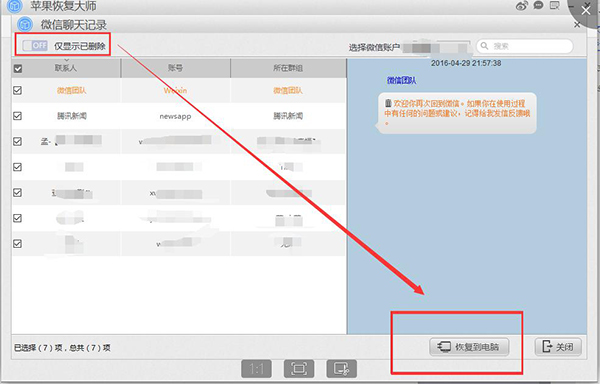Screen dimensions: 600x384
Task: Click the 腾讯新闻 group column cell
Action: point(288,116)
